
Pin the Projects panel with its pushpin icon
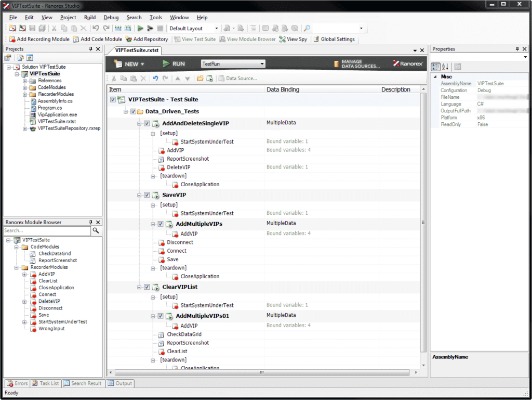pos(90,49)
